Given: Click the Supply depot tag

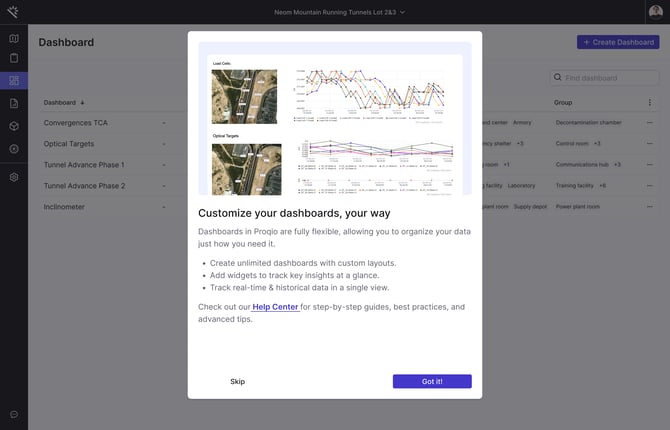Looking at the screenshot, I should pyautogui.click(x=530, y=206).
